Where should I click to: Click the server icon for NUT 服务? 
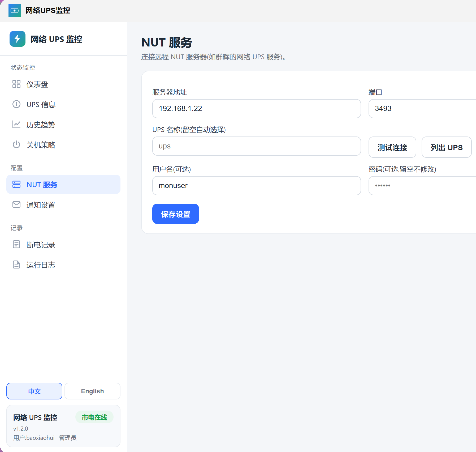click(x=16, y=184)
